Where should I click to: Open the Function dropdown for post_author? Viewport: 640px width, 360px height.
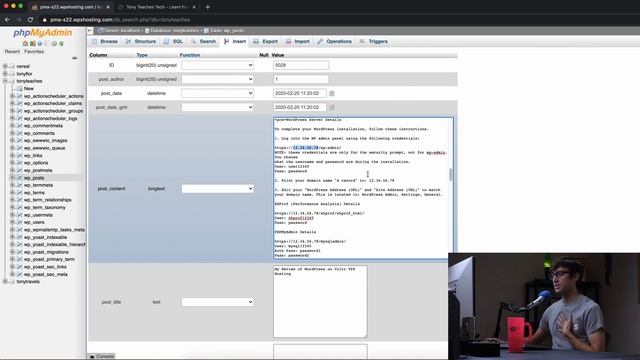pyautogui.click(x=218, y=79)
